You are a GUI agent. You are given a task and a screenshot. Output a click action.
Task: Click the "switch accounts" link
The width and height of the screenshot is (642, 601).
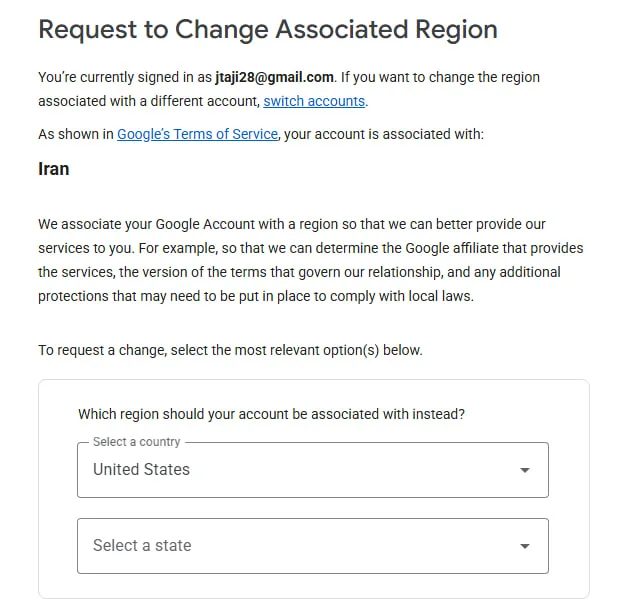tap(314, 101)
